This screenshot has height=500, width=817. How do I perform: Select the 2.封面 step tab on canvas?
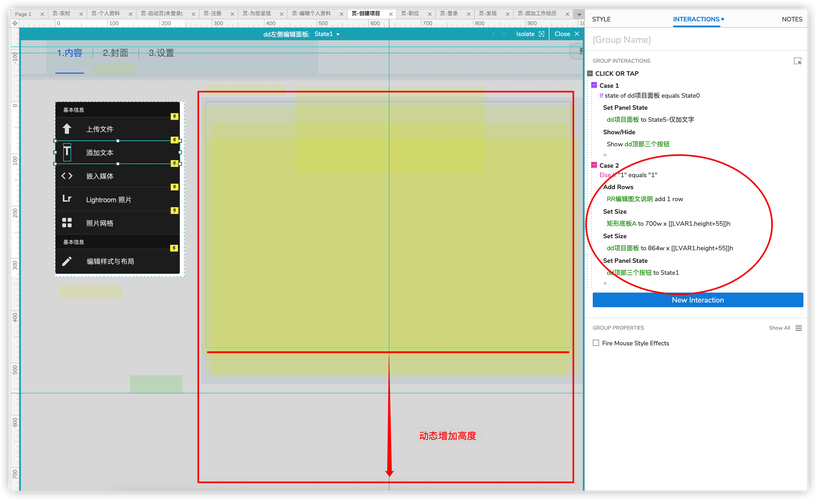coord(115,53)
